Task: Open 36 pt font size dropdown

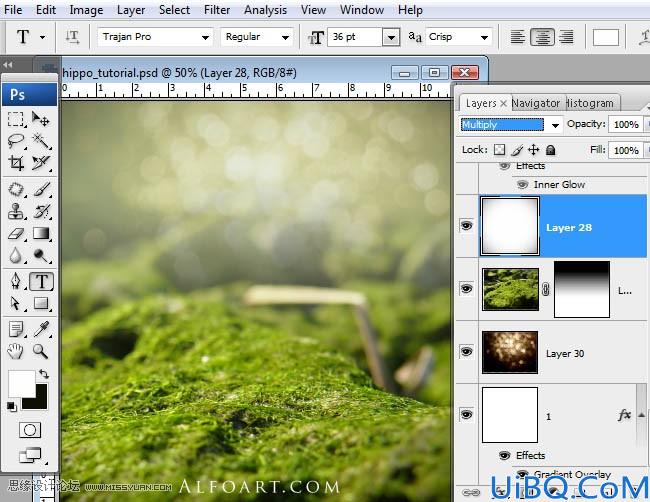Action: click(x=391, y=37)
